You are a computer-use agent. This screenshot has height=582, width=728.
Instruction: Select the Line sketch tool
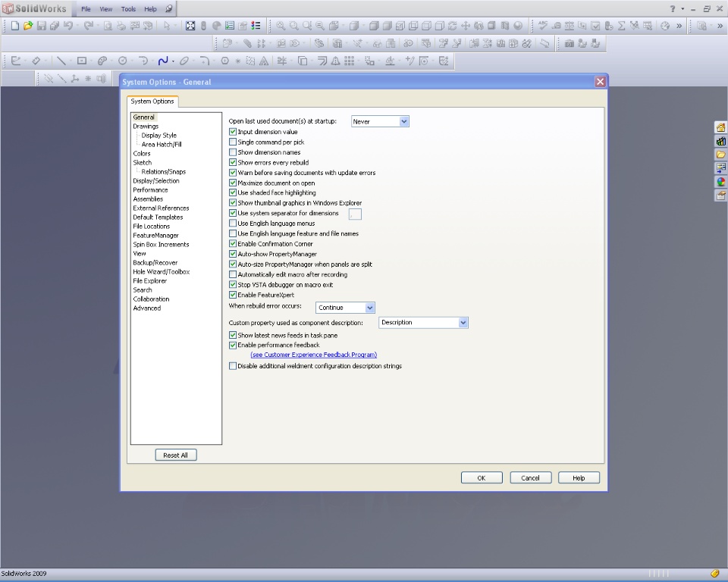coord(61,61)
